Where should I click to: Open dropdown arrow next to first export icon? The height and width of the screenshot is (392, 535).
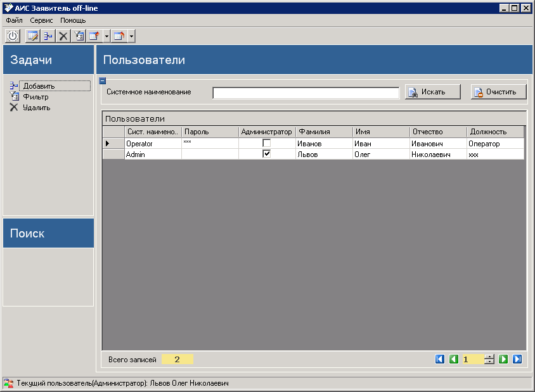pyautogui.click(x=106, y=36)
